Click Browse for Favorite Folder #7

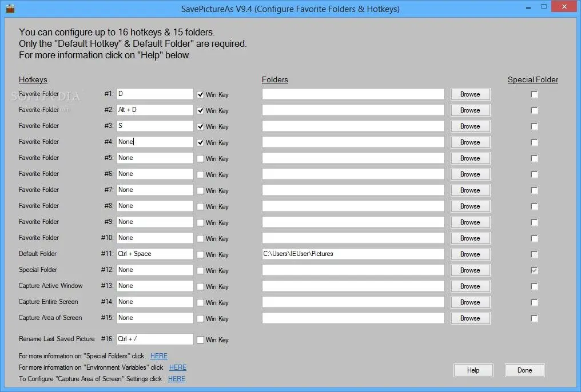coord(470,190)
